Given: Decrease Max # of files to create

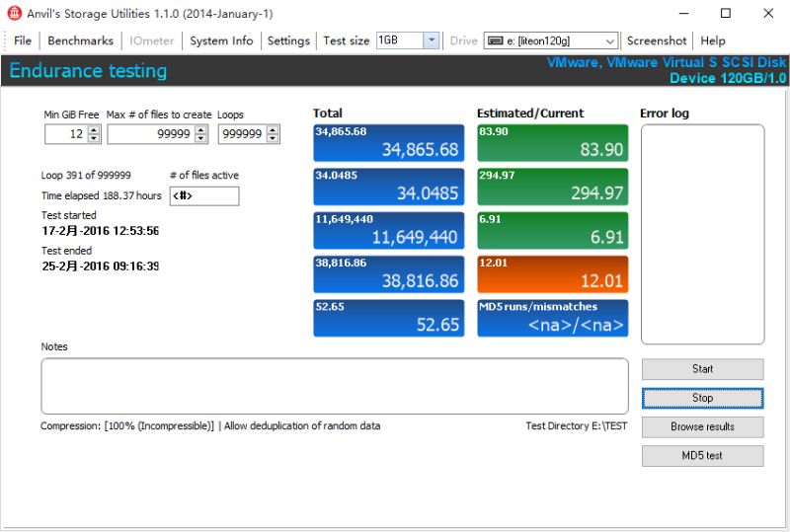Looking at the screenshot, I should pos(201,138).
